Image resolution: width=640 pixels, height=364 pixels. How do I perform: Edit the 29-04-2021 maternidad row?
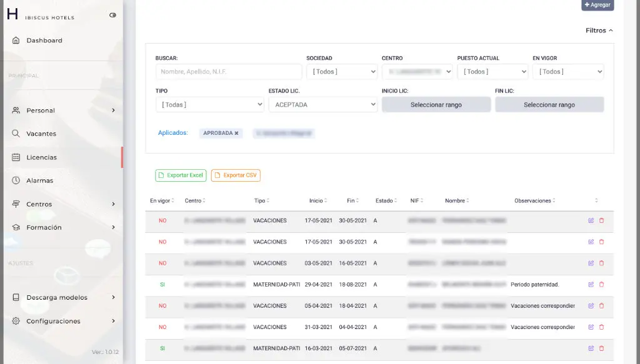591,285
